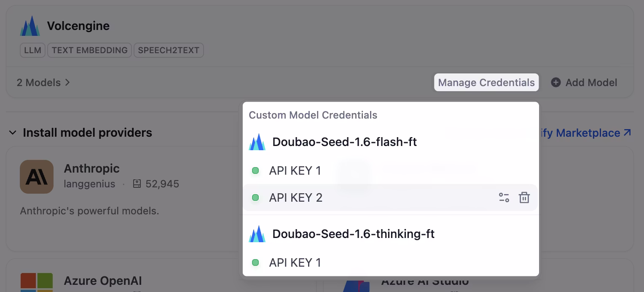The height and width of the screenshot is (292, 644).
Task: Click the Doubao-Seed-1.6-flash-ft model icon
Action: [257, 142]
